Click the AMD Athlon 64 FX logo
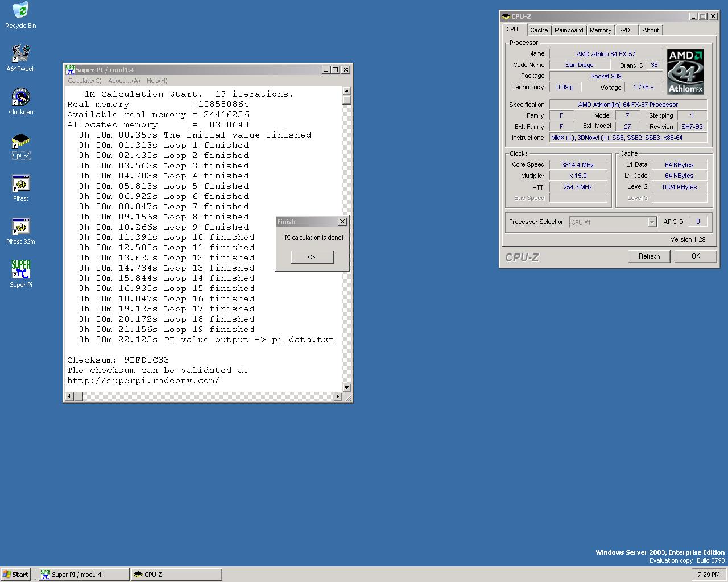Viewport: 728px width, 582px height. (x=685, y=72)
